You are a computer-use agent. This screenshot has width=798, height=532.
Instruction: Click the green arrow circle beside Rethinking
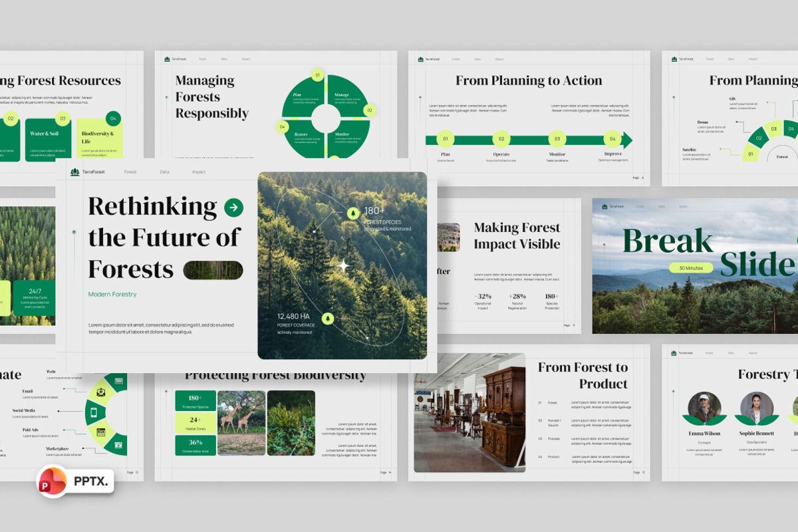click(x=233, y=207)
